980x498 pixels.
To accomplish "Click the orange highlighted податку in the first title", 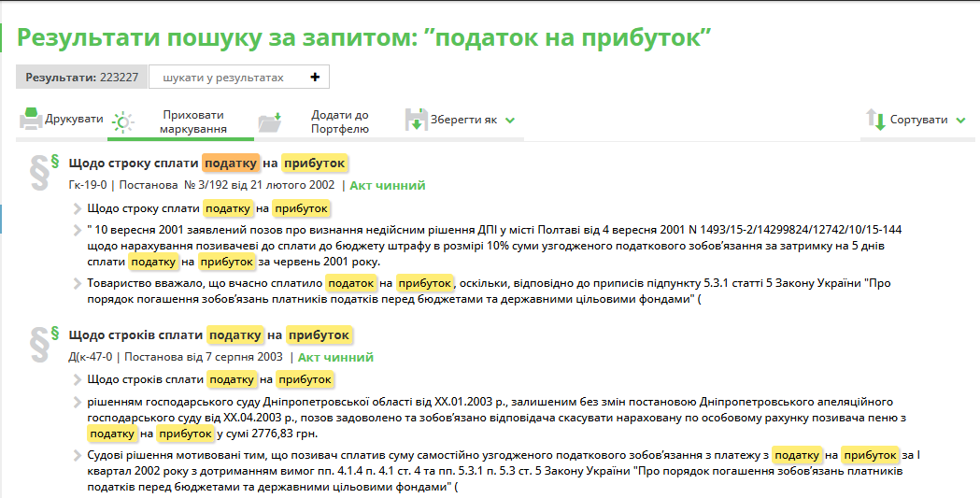I will (x=231, y=163).
